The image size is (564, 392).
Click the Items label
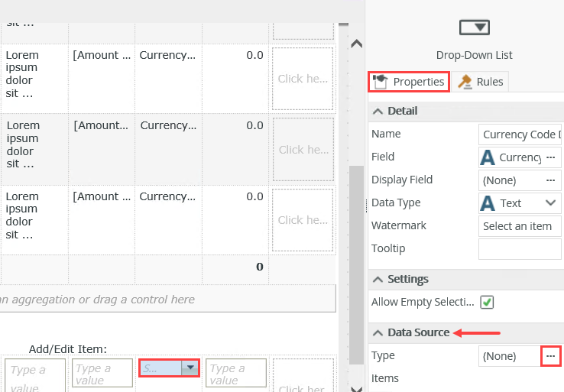pos(385,378)
